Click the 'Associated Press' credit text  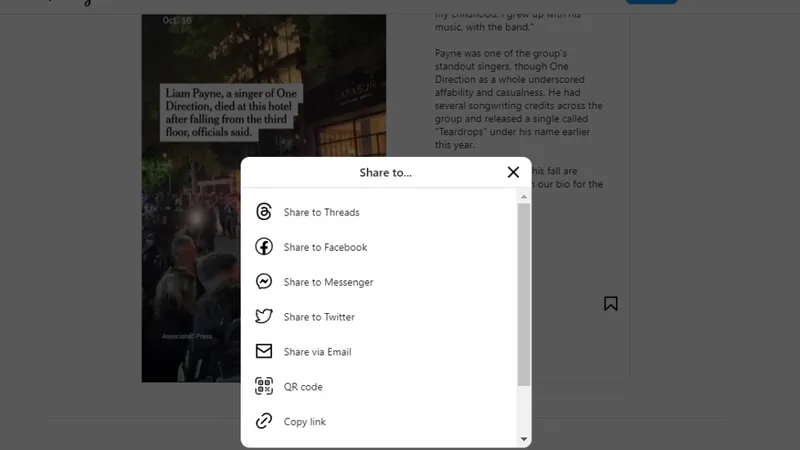(x=187, y=336)
